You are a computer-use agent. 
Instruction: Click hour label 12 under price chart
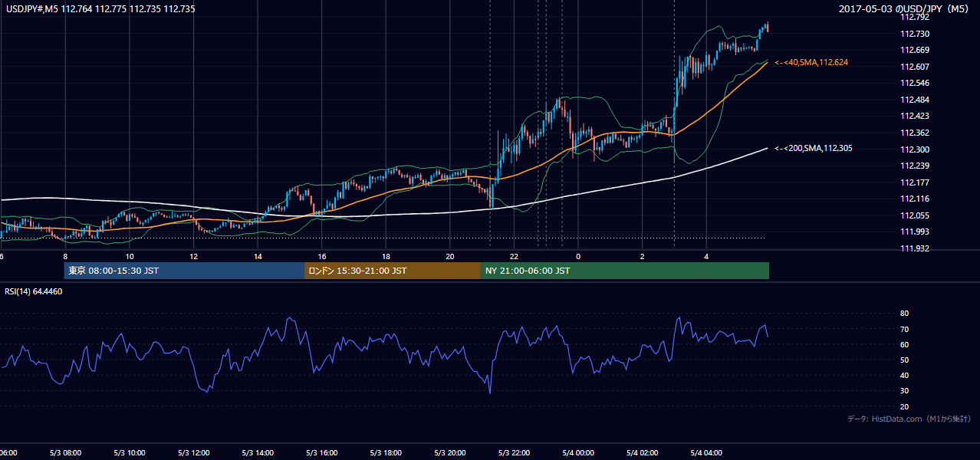coord(194,256)
